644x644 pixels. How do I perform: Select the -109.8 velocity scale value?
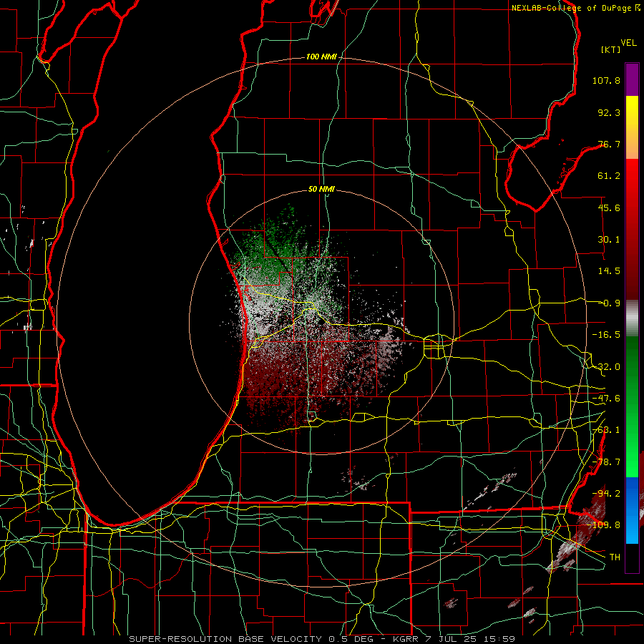[604, 525]
